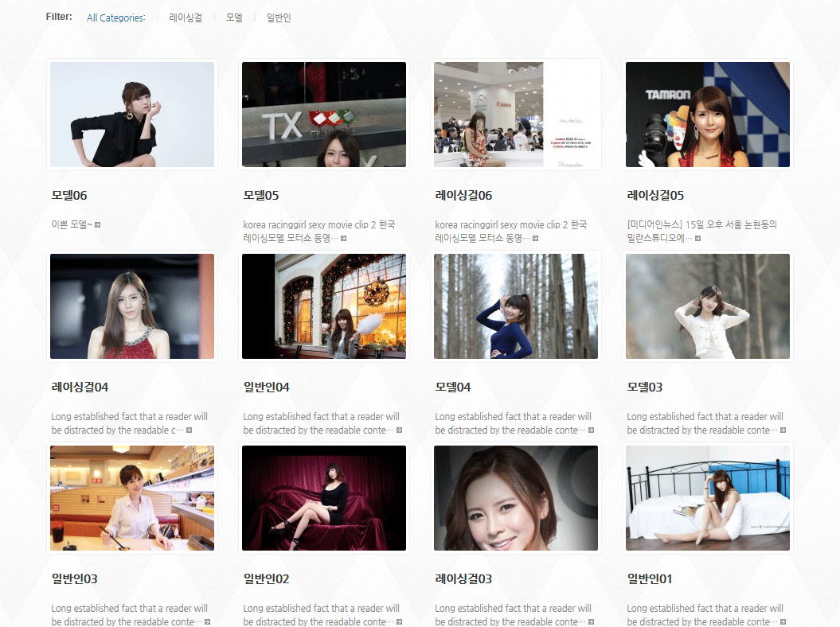Open the 레이싱걸03 title link
The image size is (840, 627).
click(463, 579)
